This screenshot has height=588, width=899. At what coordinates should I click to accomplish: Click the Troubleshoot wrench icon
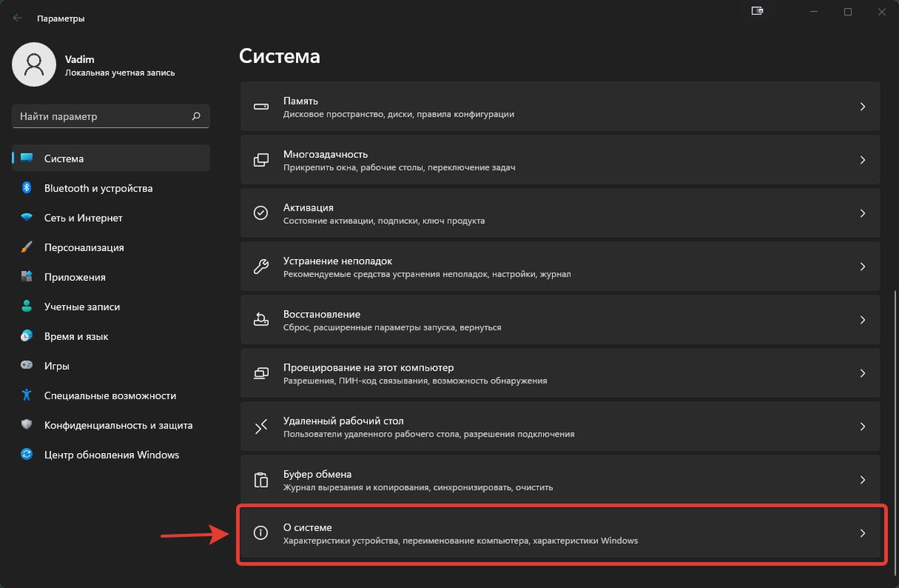pos(261,267)
